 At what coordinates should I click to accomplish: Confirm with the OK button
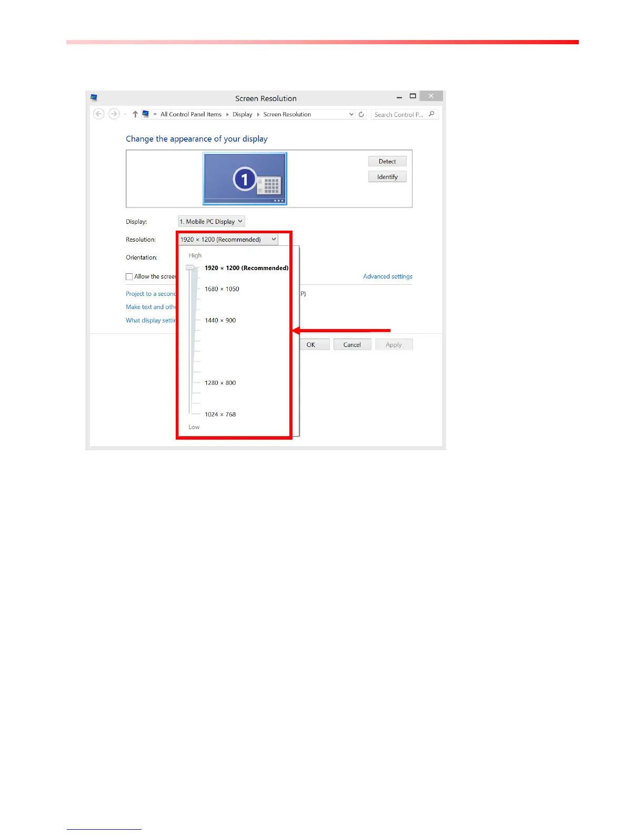[x=315, y=345]
